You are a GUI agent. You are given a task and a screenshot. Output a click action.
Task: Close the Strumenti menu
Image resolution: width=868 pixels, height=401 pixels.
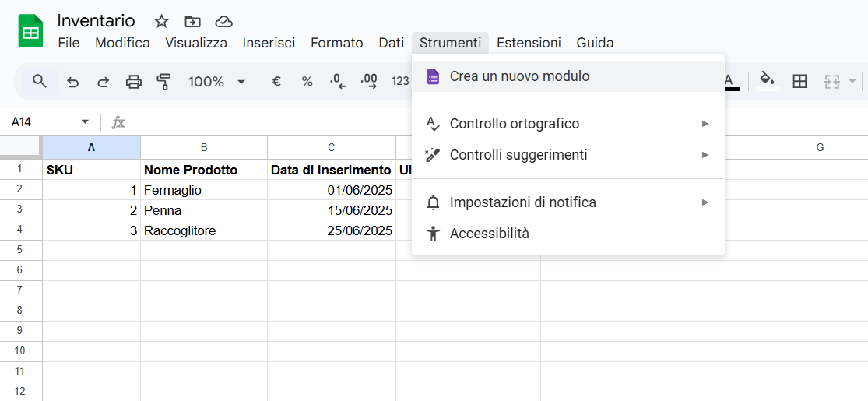click(x=450, y=43)
